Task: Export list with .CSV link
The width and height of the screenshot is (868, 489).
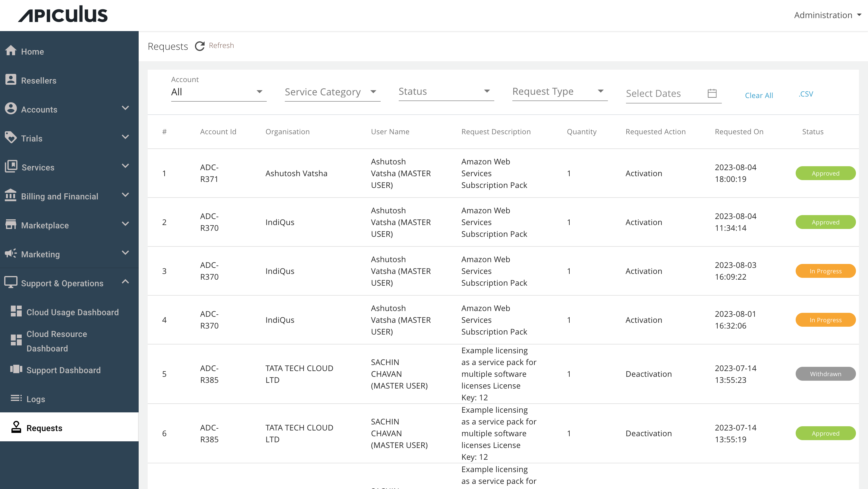Action: pos(806,94)
